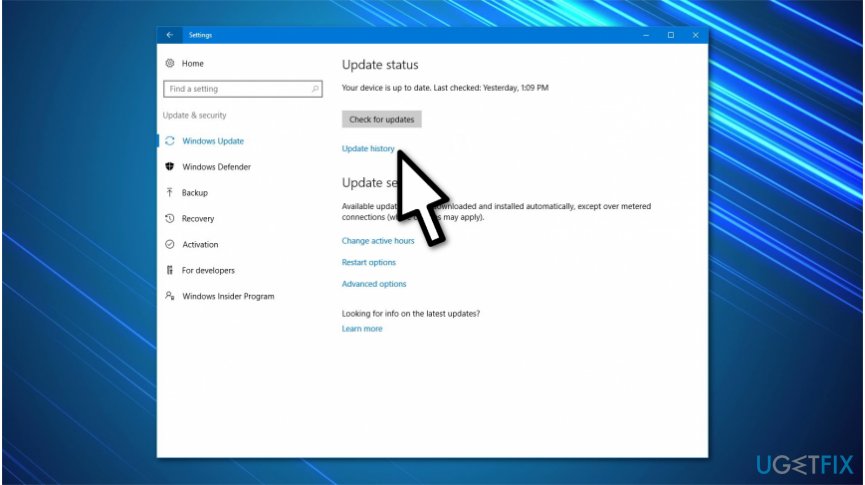
Task: Click the Recovery clock icon
Action: [x=170, y=218]
